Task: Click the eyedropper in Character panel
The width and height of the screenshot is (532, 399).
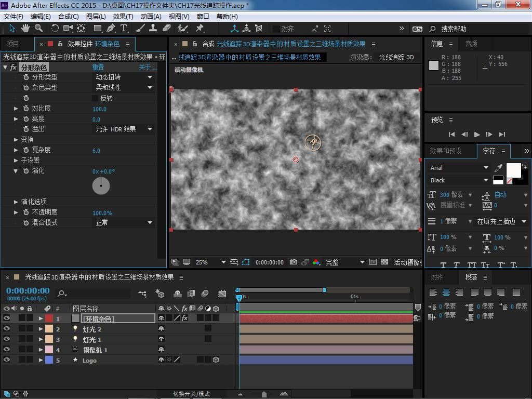Action: (498, 168)
